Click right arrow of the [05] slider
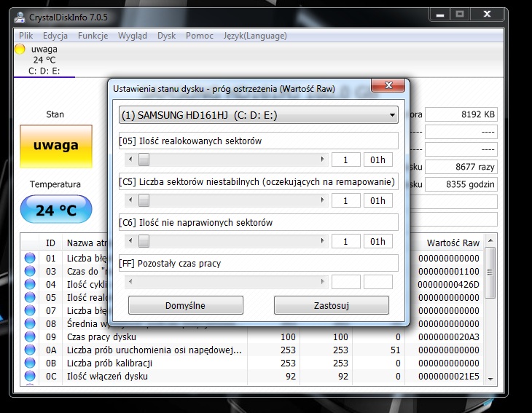The image size is (532, 413). coord(322,160)
